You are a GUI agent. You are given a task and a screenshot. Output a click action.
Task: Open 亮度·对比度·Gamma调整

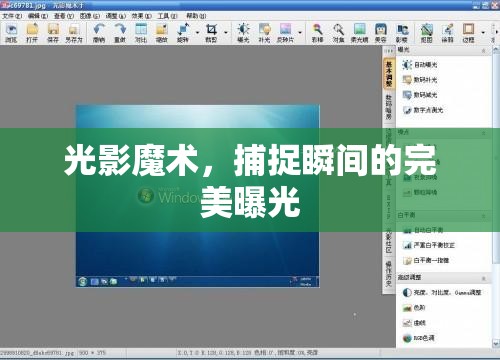click(x=442, y=293)
